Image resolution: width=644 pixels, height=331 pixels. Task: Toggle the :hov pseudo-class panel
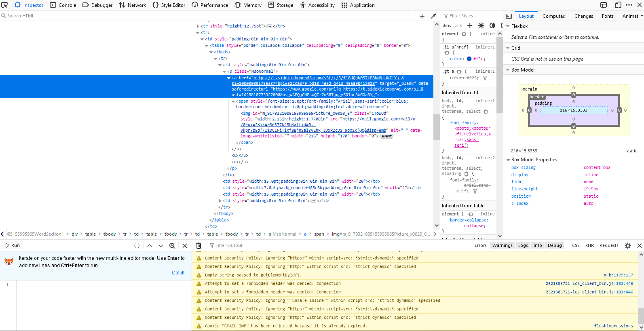tap(447, 25)
